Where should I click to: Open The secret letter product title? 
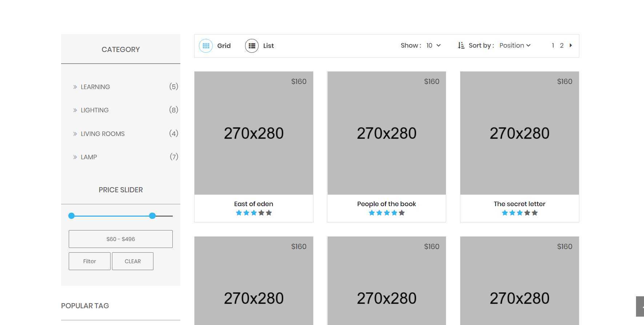click(520, 204)
